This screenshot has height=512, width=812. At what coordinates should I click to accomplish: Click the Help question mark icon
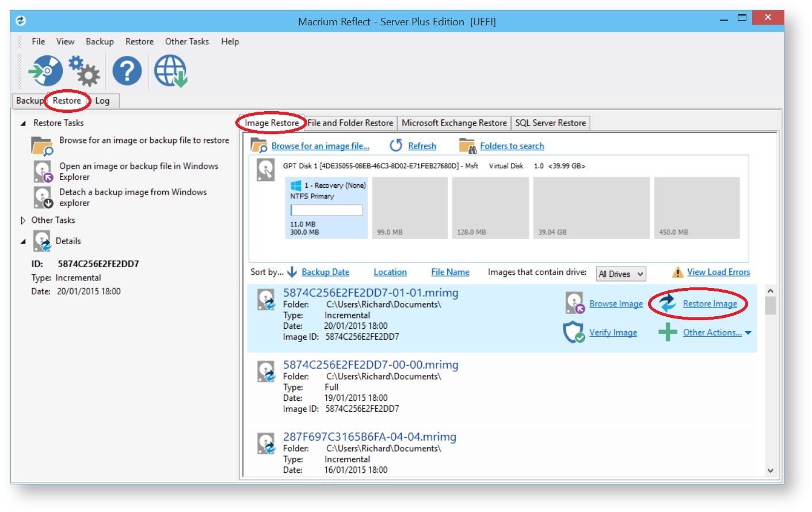coord(127,70)
